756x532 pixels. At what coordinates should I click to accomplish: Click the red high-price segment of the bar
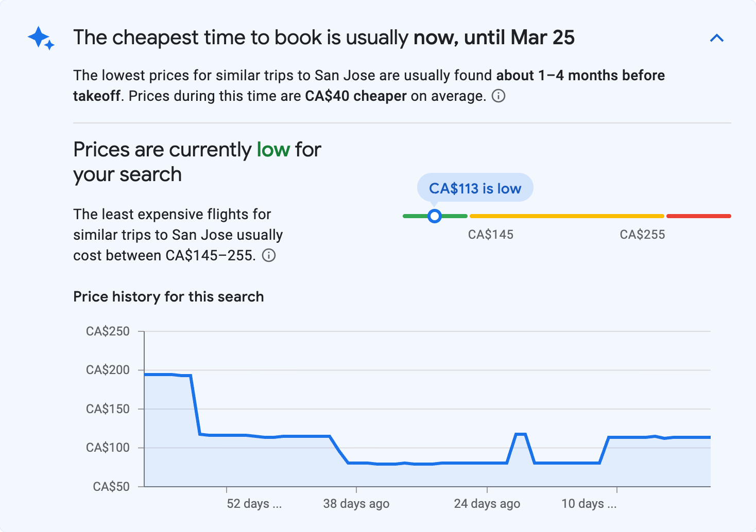point(698,216)
